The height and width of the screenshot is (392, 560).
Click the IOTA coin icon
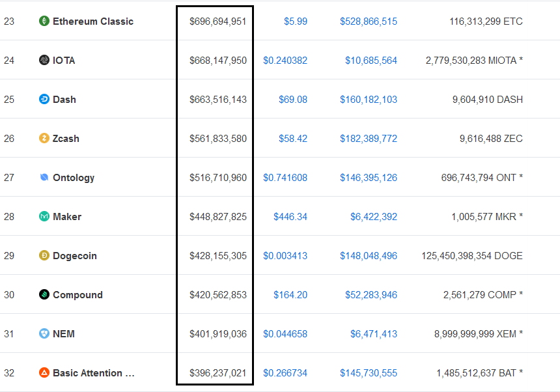[x=44, y=61]
